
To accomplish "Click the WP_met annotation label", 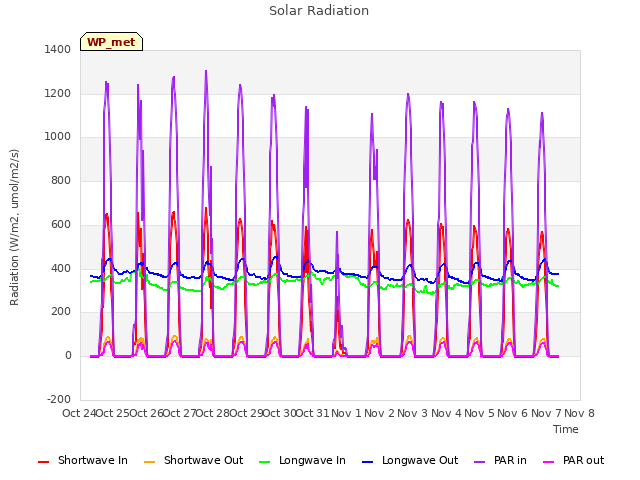I will pyautogui.click(x=111, y=42).
